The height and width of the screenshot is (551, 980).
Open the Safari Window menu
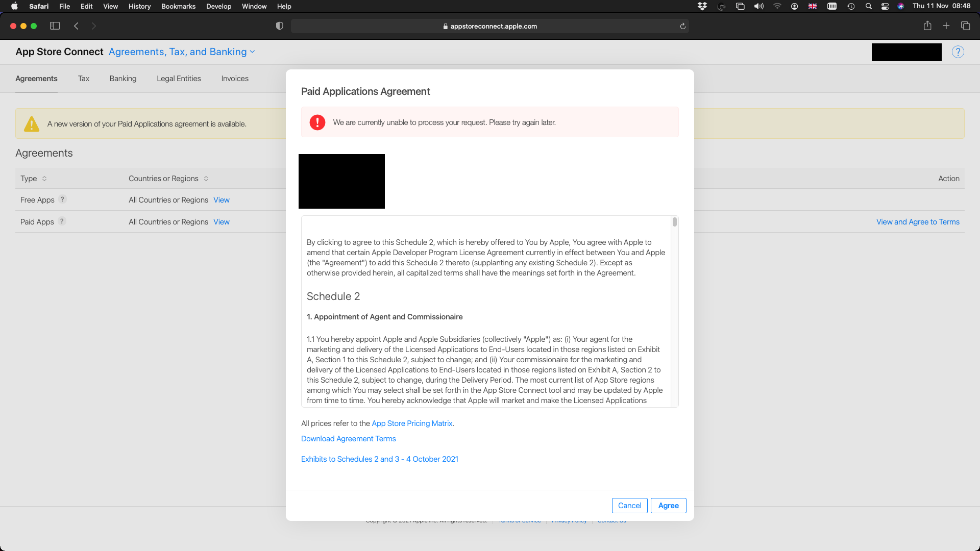click(x=254, y=6)
